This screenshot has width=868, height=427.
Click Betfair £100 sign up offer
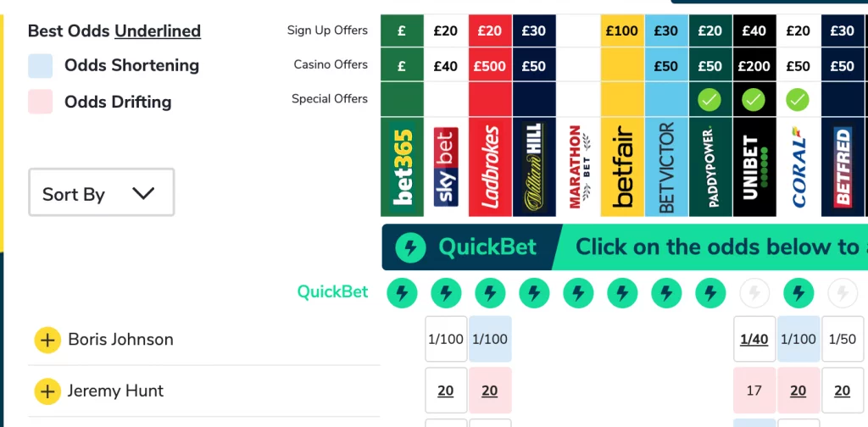pos(622,31)
